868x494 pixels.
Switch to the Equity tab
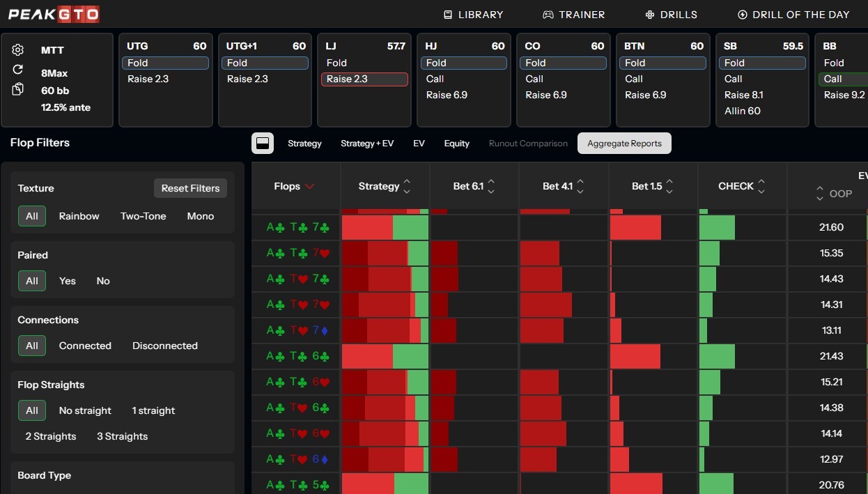click(456, 144)
